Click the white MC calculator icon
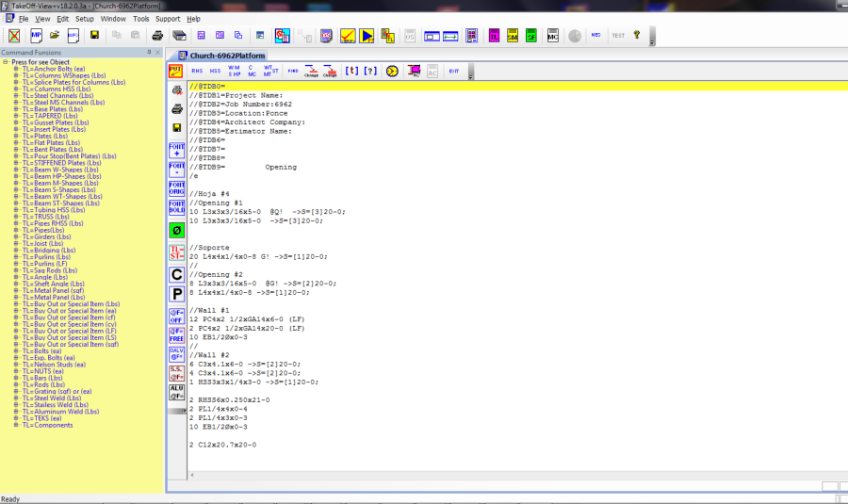Image resolution: width=848 pixels, height=504 pixels. point(553,36)
